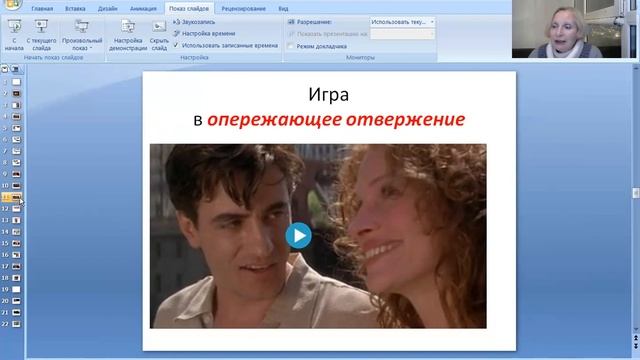Select Показ слайдов ribbon tab

[x=189, y=9]
